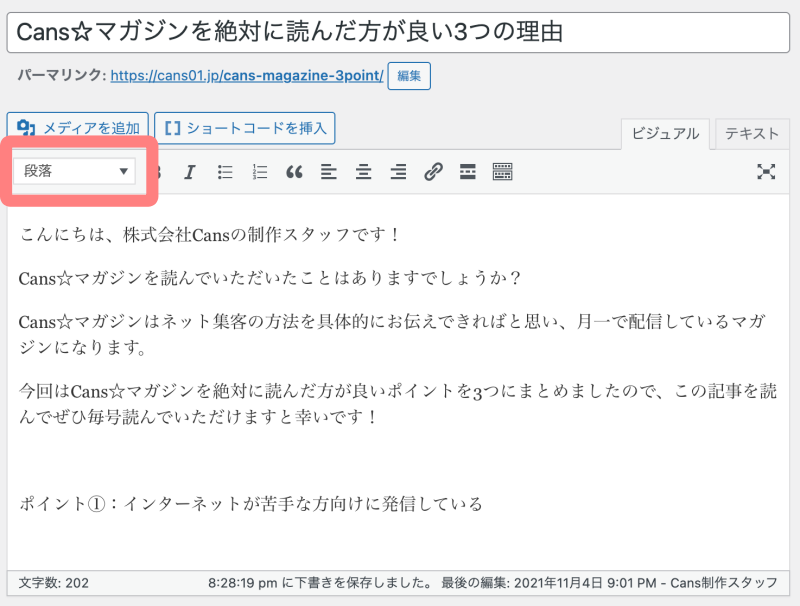Insert the Read More tag

coord(467,172)
